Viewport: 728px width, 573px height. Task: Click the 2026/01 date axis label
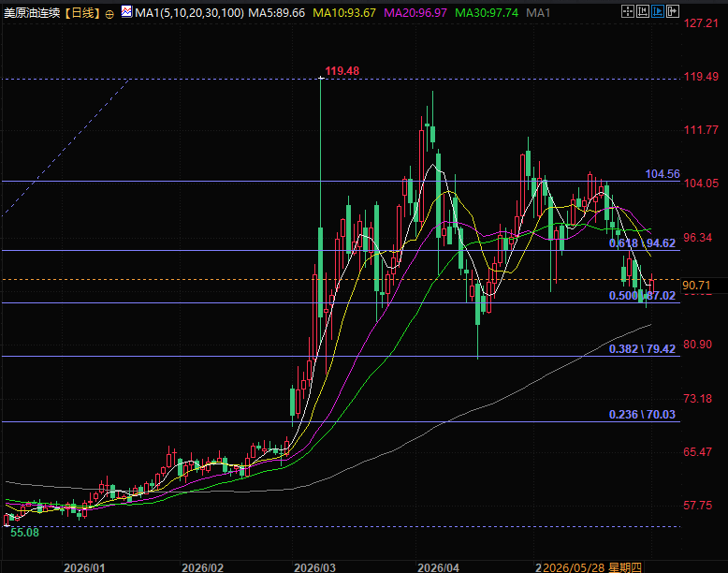click(x=84, y=567)
